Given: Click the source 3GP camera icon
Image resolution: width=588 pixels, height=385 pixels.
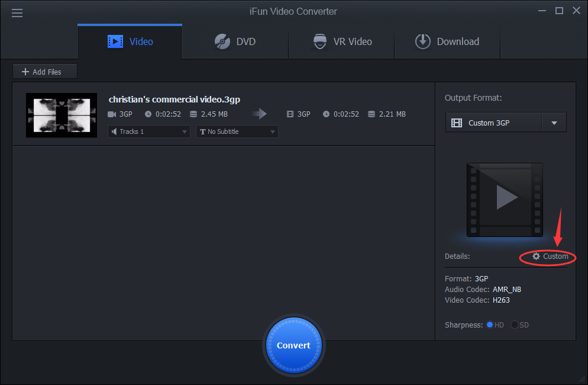Looking at the screenshot, I should point(112,114).
